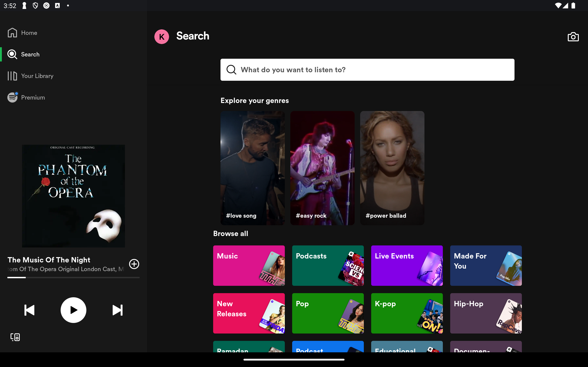Skip to the next track
This screenshot has height=367, width=588.
[x=118, y=310]
